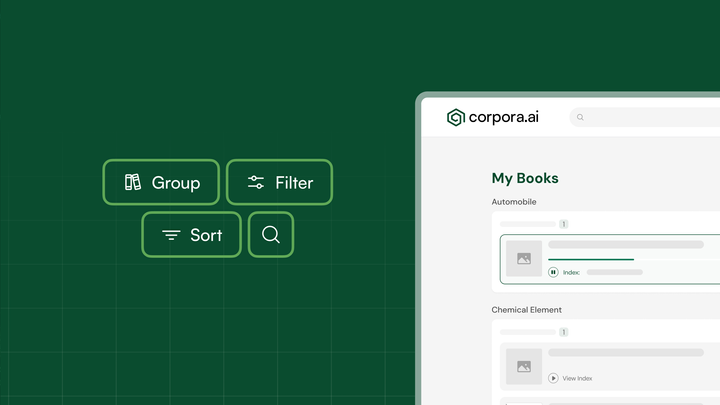This screenshot has width=720, height=405.
Task: Open the Filter options with sliders icon
Action: (x=279, y=182)
